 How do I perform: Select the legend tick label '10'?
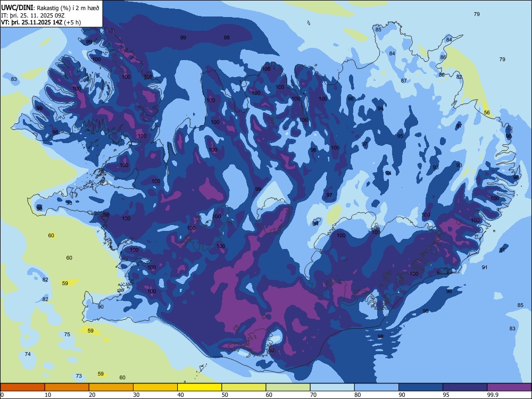48,395
